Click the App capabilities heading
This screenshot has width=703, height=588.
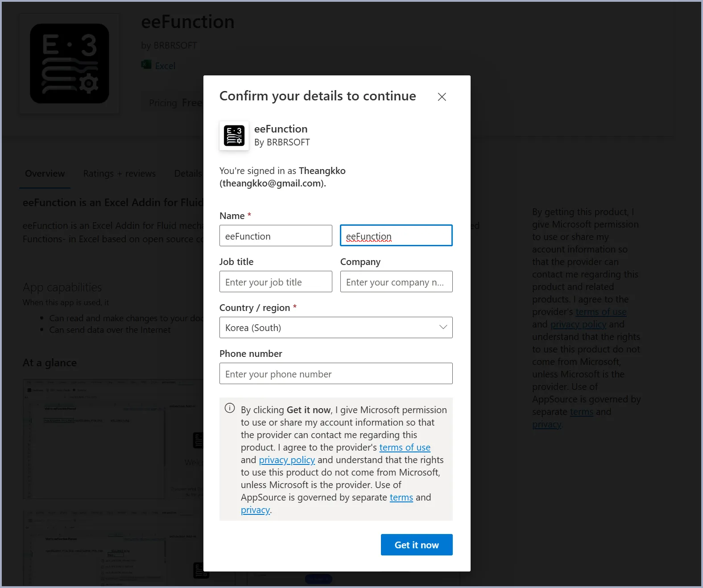click(62, 287)
